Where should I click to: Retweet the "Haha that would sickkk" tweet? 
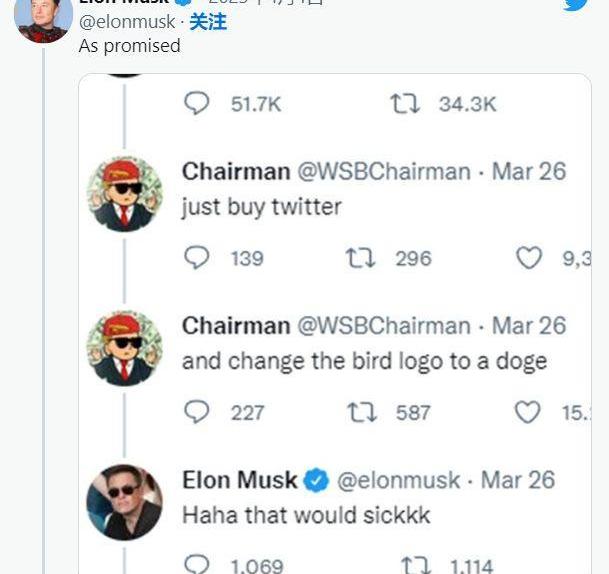pyautogui.click(x=415, y=564)
